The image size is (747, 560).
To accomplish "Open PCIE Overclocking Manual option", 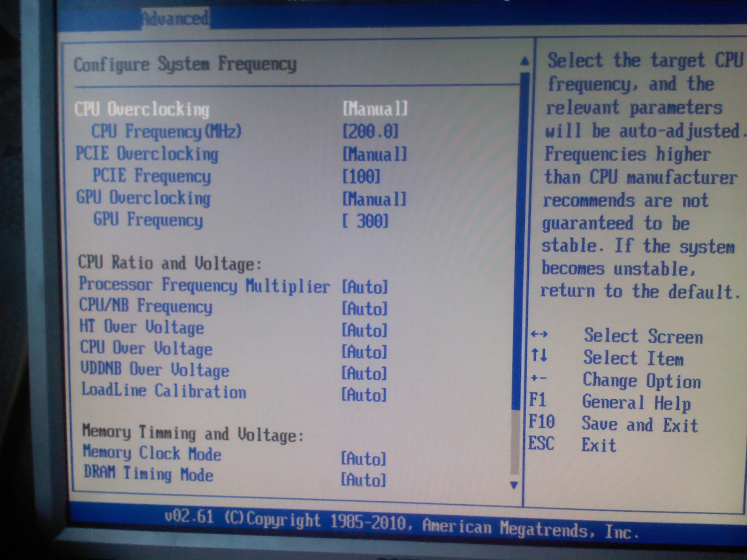I will (375, 154).
